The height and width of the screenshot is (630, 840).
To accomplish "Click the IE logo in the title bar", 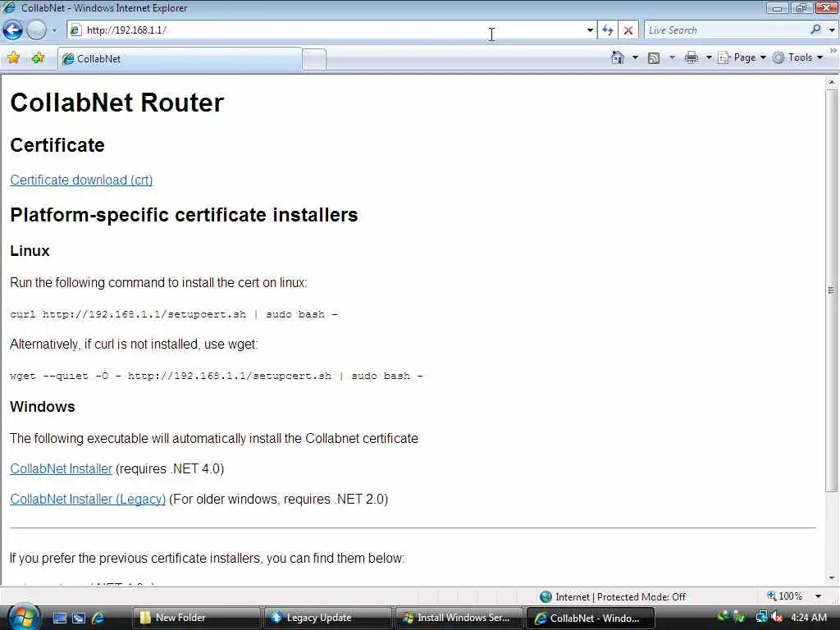I will point(9,7).
